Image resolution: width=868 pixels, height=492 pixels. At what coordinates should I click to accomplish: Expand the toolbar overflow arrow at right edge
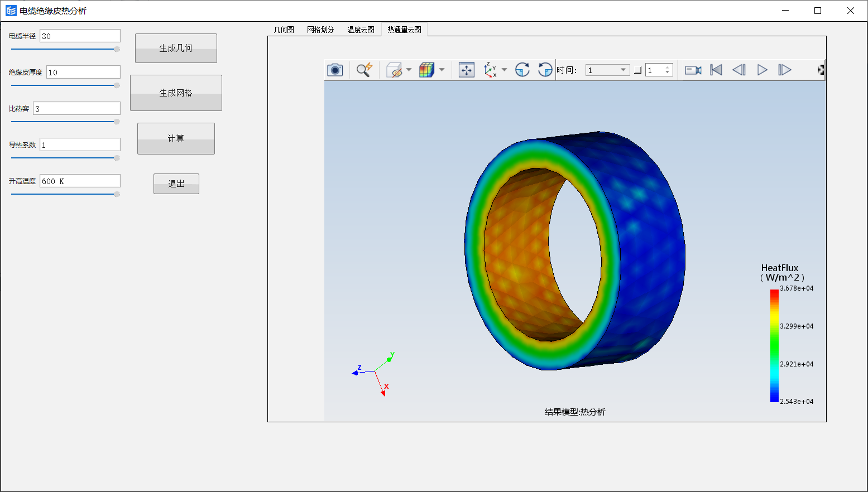[821, 70]
